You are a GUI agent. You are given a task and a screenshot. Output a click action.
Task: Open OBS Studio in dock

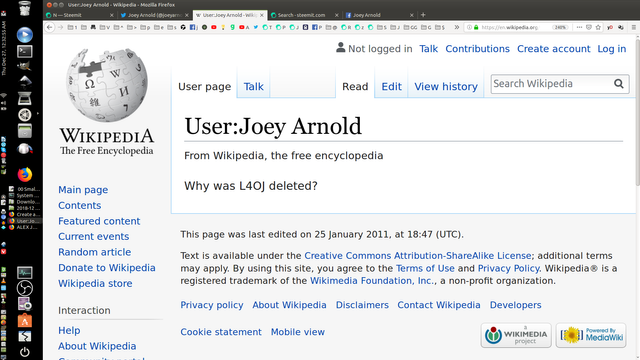click(24, 288)
